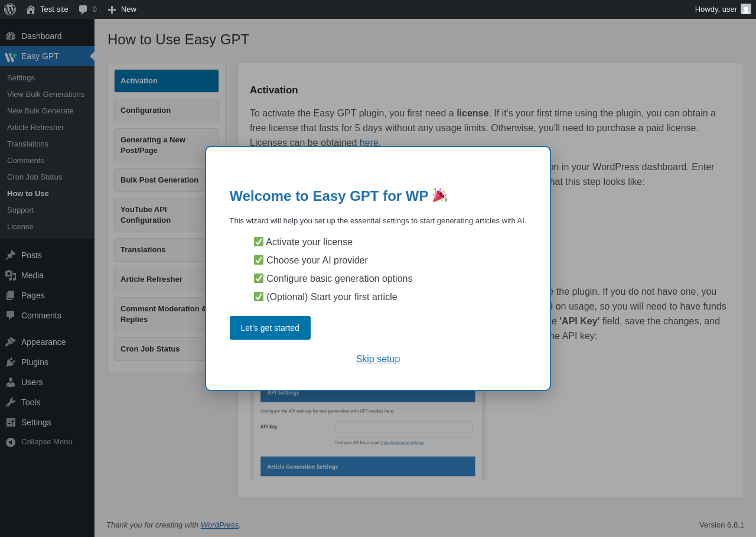Click the WordPress logo icon
The image size is (756, 537).
point(10,9)
